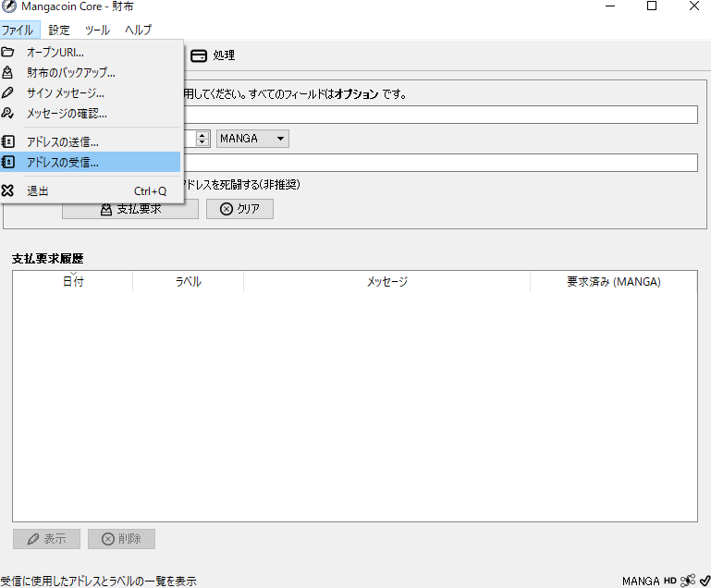Screen dimensions: 711x588
Task: Choose メッセージの確認... menu entry
Action: click(91, 114)
